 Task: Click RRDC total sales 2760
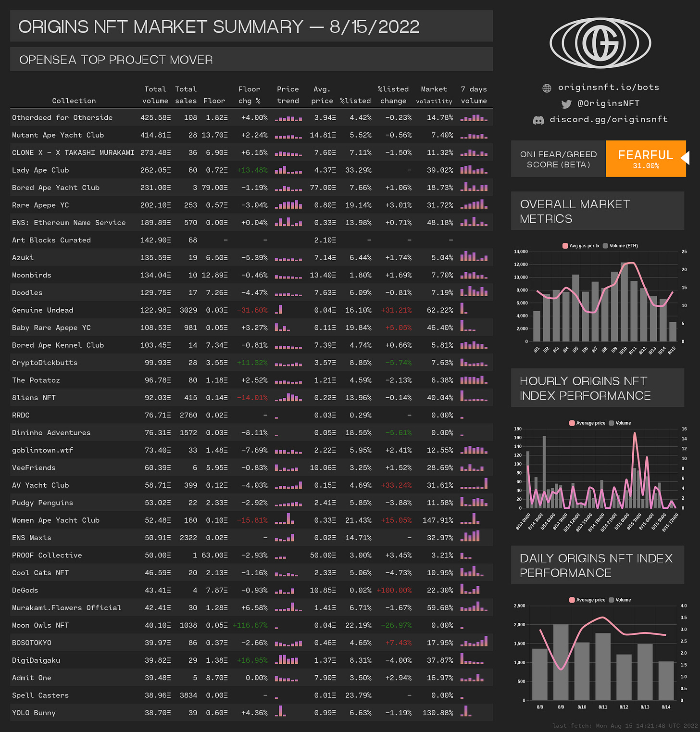pyautogui.click(x=188, y=416)
